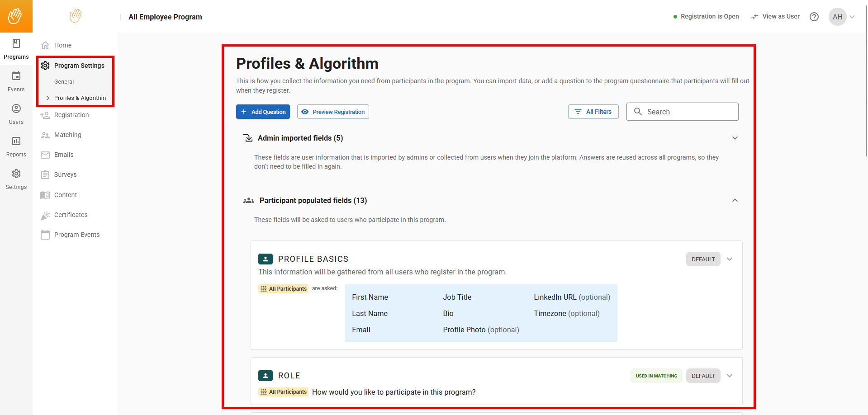Image resolution: width=868 pixels, height=415 pixels.
Task: Click the Add Question button
Action: [263, 112]
